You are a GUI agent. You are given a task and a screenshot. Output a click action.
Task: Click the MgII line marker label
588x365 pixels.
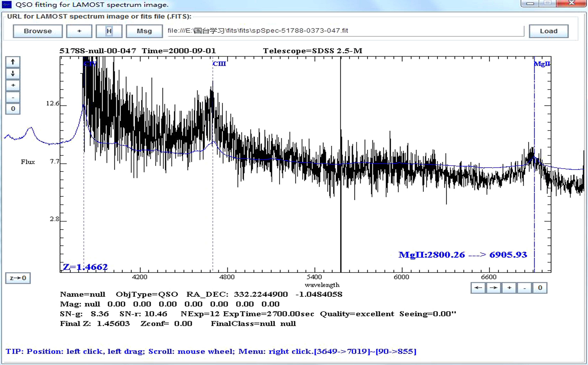coord(542,64)
